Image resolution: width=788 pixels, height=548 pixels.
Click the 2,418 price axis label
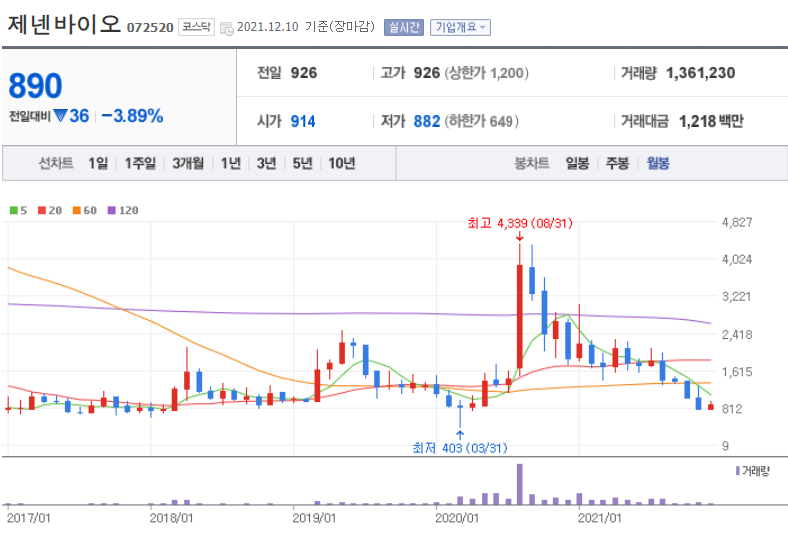pos(737,334)
